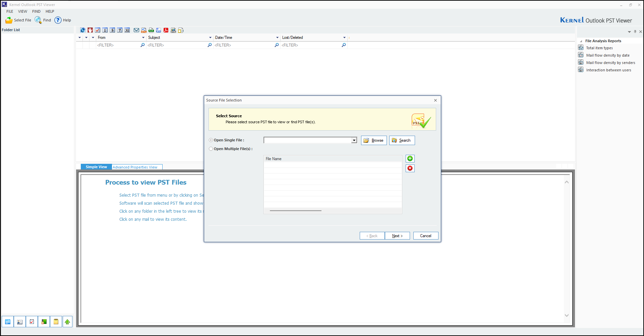The width and height of the screenshot is (644, 336).
Task: Select the 1-day calendar icon
Action: [105, 30]
